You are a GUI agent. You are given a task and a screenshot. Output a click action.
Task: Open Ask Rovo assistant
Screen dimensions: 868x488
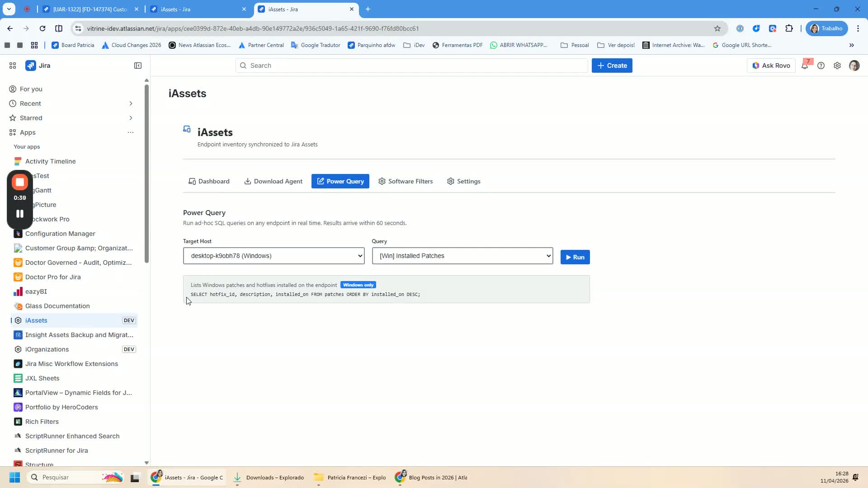click(771, 66)
